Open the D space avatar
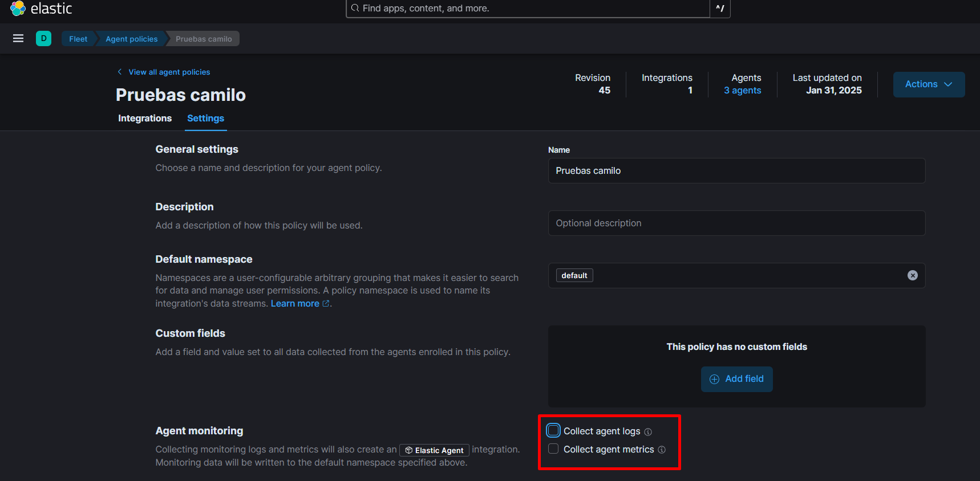Viewport: 980px width, 481px height. pyautogui.click(x=43, y=38)
